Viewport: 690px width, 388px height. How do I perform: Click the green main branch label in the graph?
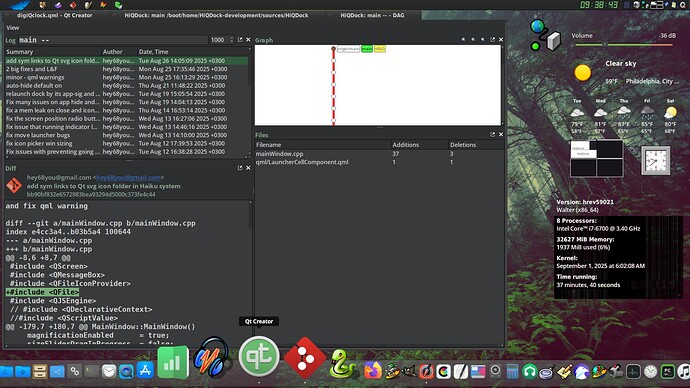click(x=367, y=49)
